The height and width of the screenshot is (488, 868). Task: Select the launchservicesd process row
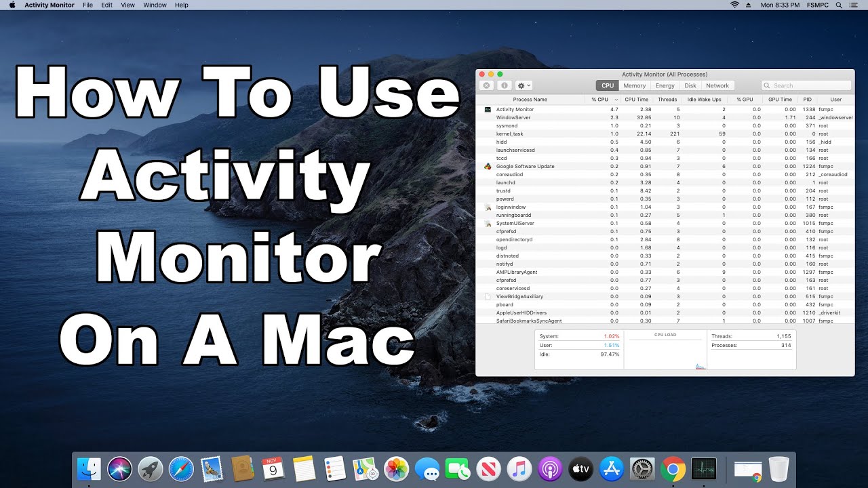click(665, 150)
